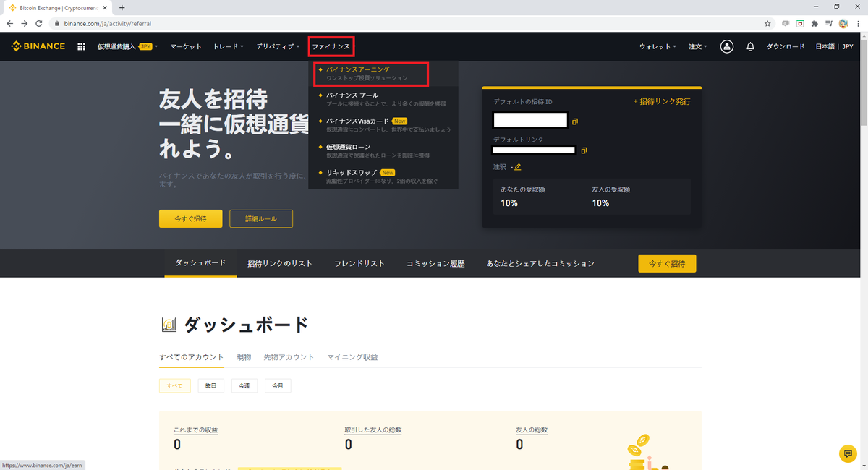Screen dimensions: 868x470
Task: Switch to the ダッシュボード tab
Action: [200, 263]
